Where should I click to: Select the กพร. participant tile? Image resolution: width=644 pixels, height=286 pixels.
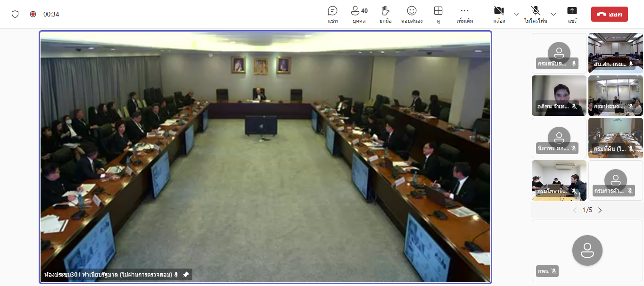coord(587,250)
